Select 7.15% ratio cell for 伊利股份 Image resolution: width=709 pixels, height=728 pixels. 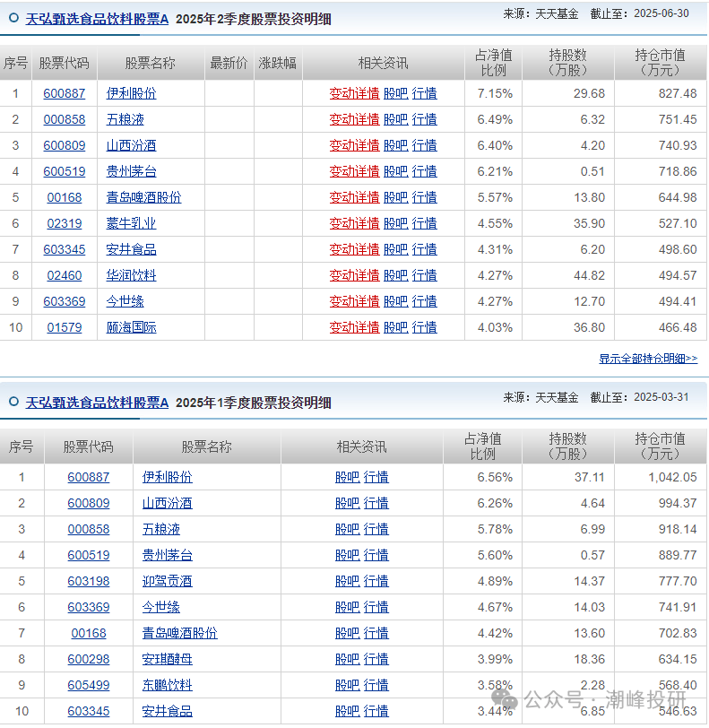coord(495,93)
